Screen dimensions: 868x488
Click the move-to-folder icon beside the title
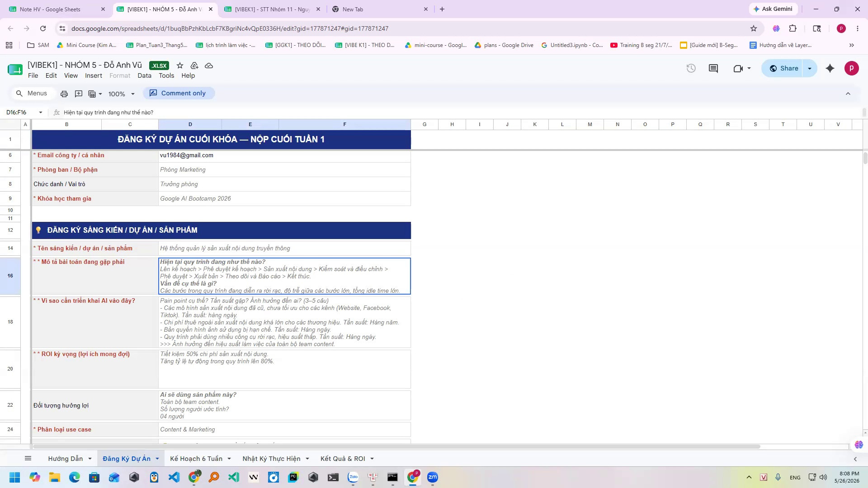(x=194, y=66)
